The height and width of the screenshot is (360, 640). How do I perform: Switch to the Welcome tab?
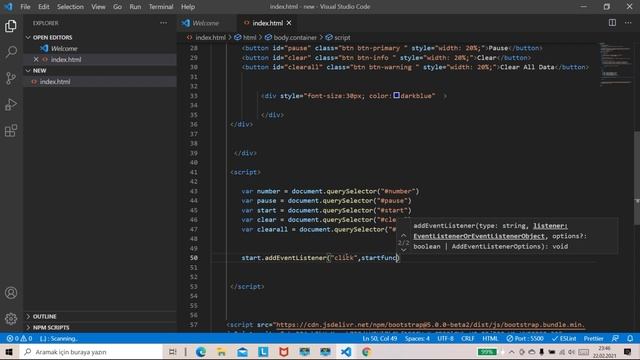coord(206,23)
